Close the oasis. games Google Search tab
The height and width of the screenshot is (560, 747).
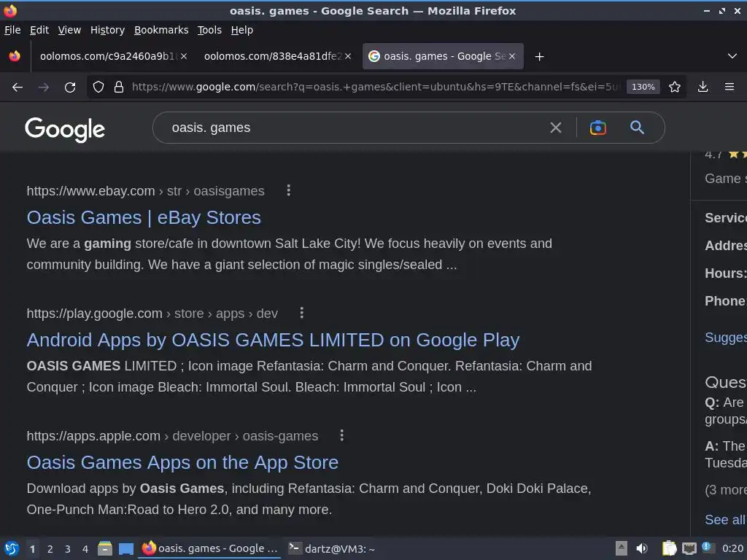tap(512, 56)
